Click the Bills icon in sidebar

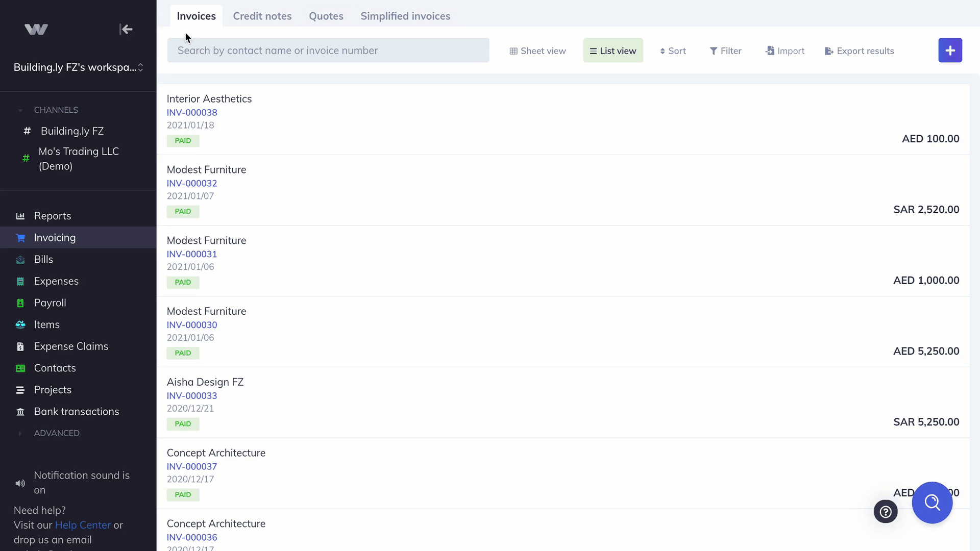[20, 260]
